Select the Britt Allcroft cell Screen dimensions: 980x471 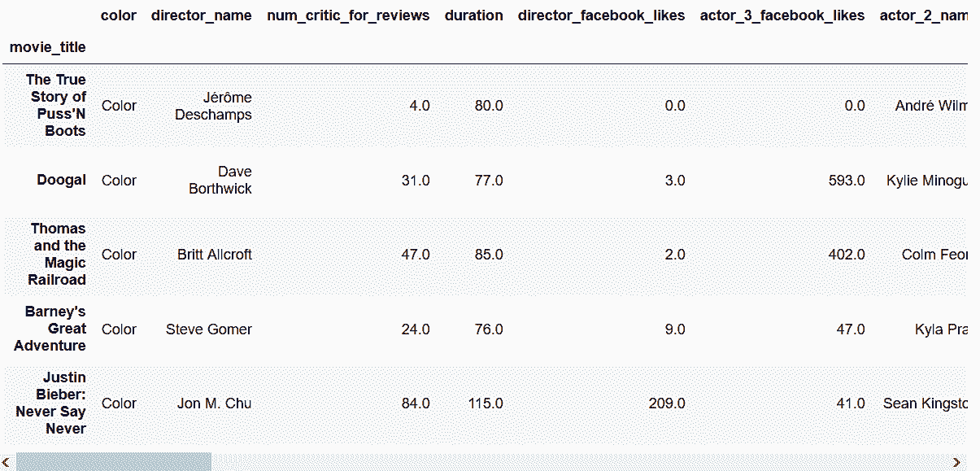click(214, 254)
